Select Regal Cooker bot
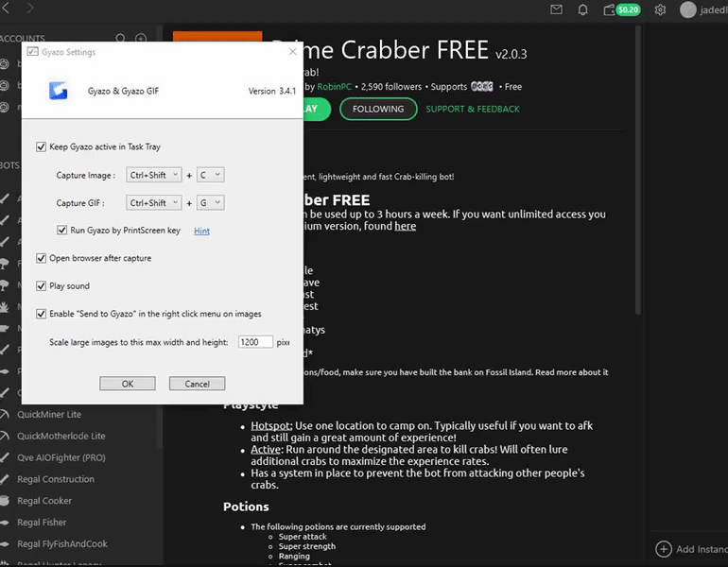 44,501
